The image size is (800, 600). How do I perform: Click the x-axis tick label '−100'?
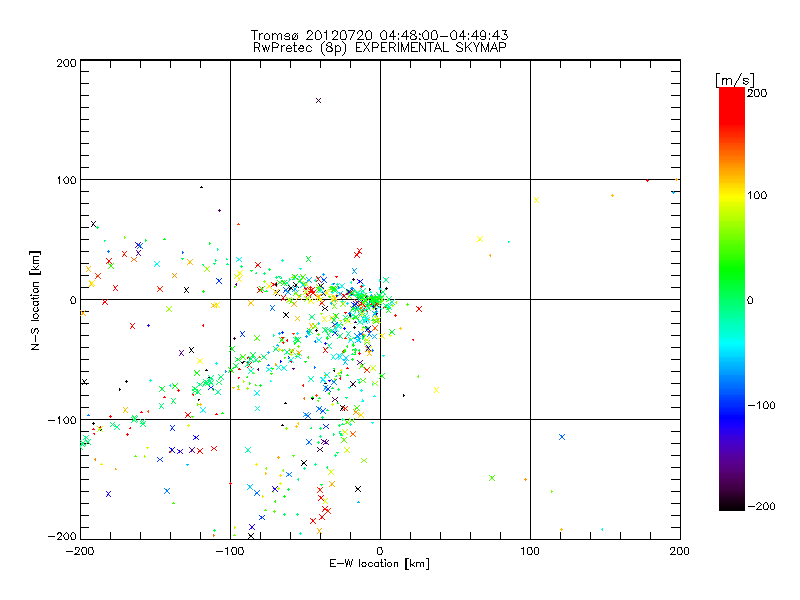click(x=230, y=551)
